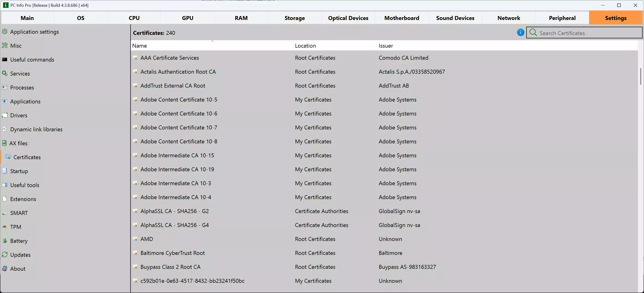644x293 pixels.
Task: Open Application settings in sidebar
Action: [x=34, y=32]
